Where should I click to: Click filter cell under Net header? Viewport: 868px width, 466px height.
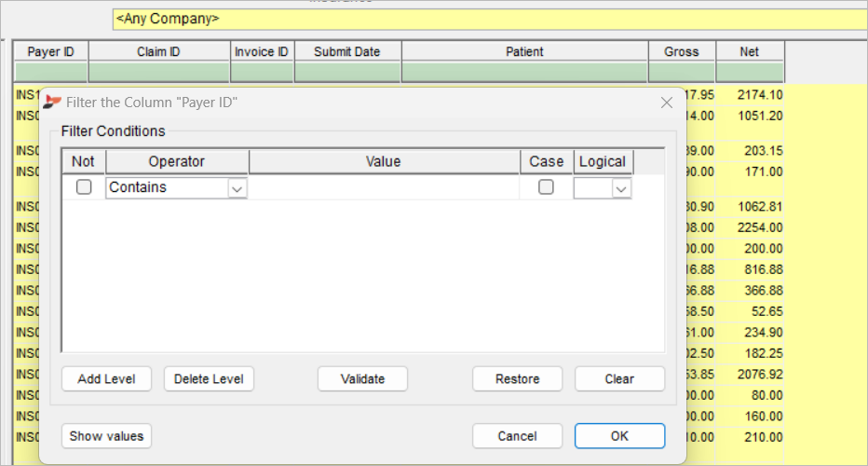pos(750,73)
